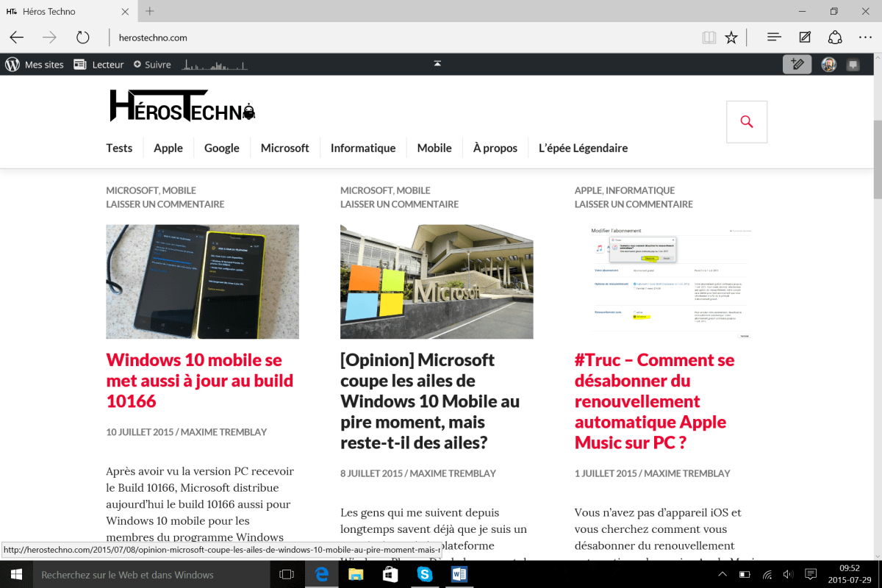Open WordPress new post icon
The height and width of the screenshot is (588, 882).
pos(797,65)
